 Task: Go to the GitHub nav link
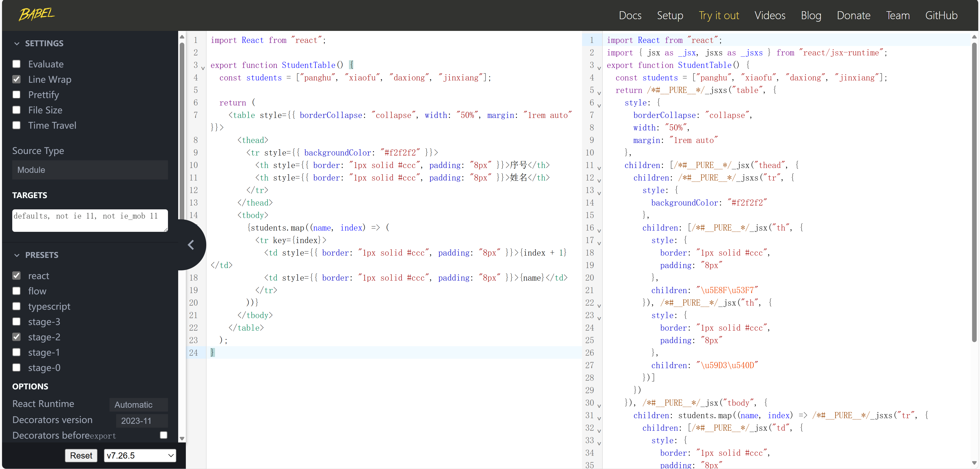coord(941,15)
